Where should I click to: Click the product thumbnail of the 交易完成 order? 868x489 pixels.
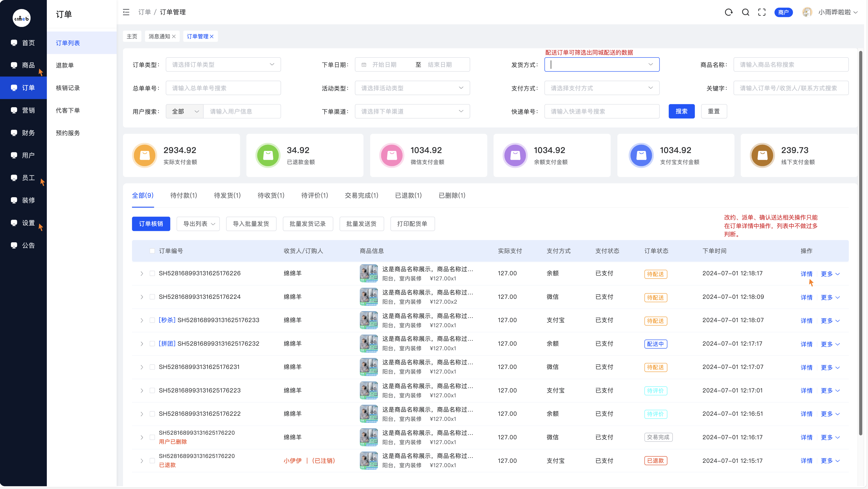[x=369, y=437]
